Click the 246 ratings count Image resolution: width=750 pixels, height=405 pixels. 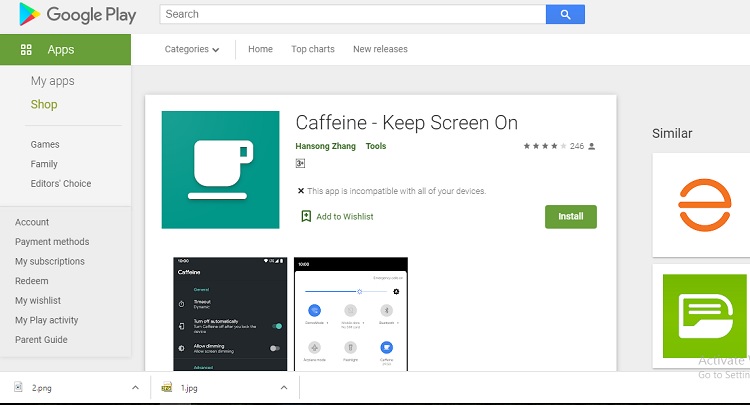(577, 146)
